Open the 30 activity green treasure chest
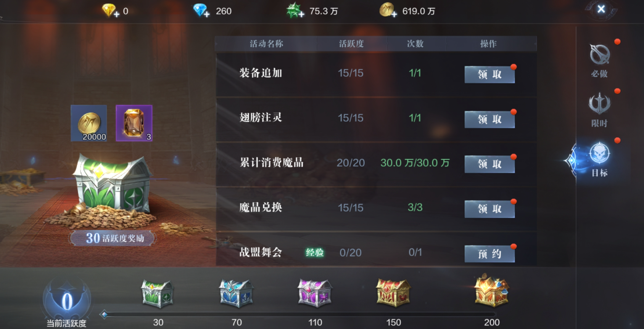644x329 pixels. [158, 294]
